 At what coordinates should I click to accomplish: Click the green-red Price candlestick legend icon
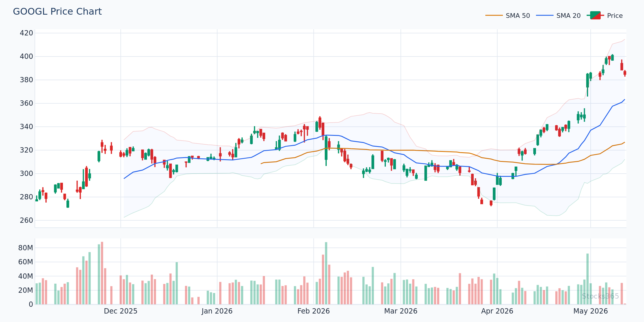(x=595, y=16)
